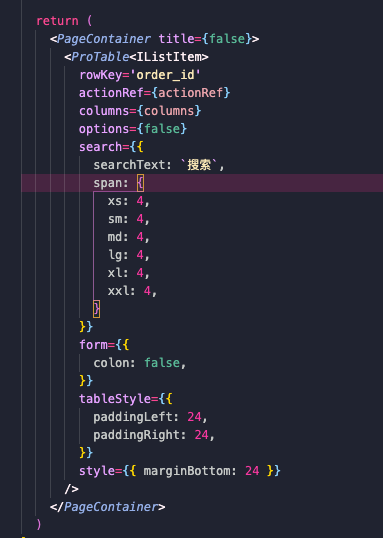This screenshot has height=538, width=383.
Task: Click the closing PageContainer tag
Action: (107, 506)
